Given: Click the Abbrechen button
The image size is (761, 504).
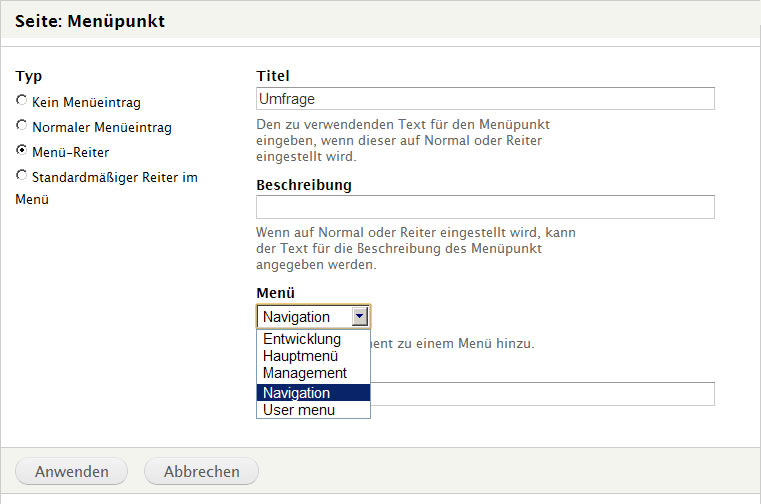Looking at the screenshot, I should point(201,471).
